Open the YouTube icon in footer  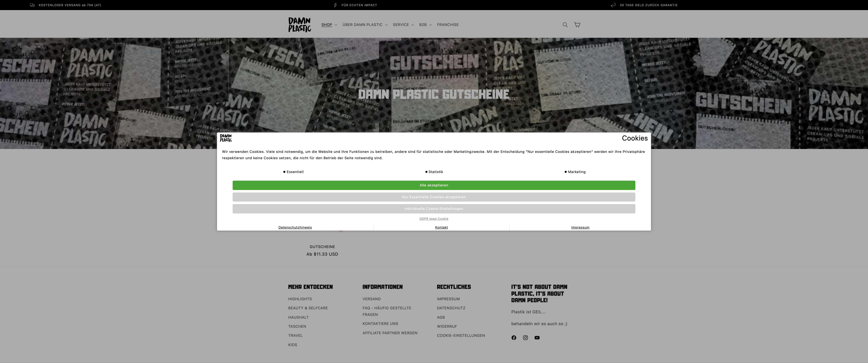point(537,338)
